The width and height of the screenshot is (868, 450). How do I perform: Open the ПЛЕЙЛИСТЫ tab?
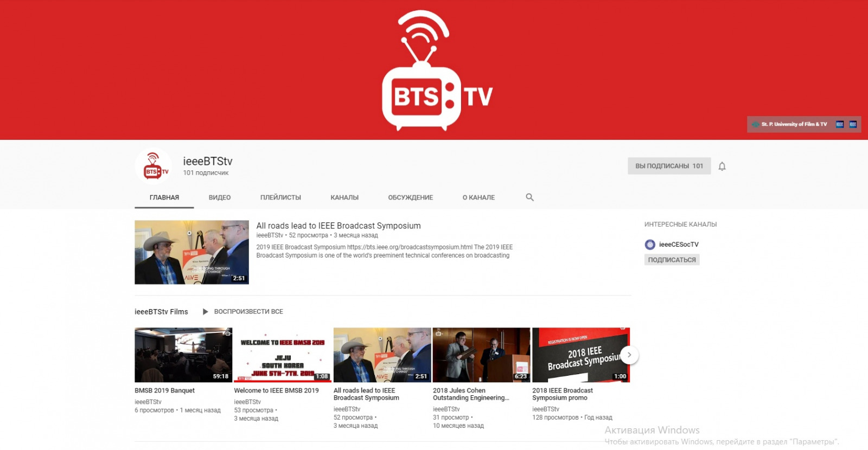(280, 197)
